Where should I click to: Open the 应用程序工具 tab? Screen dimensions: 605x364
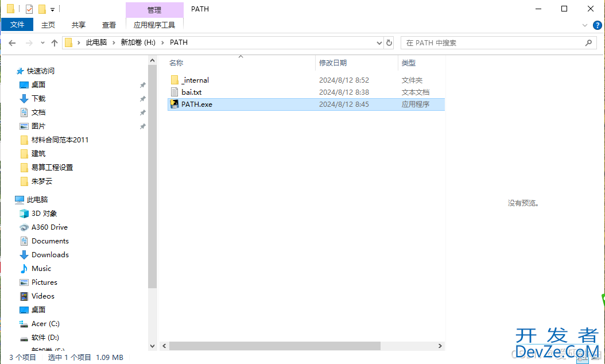pos(154,25)
